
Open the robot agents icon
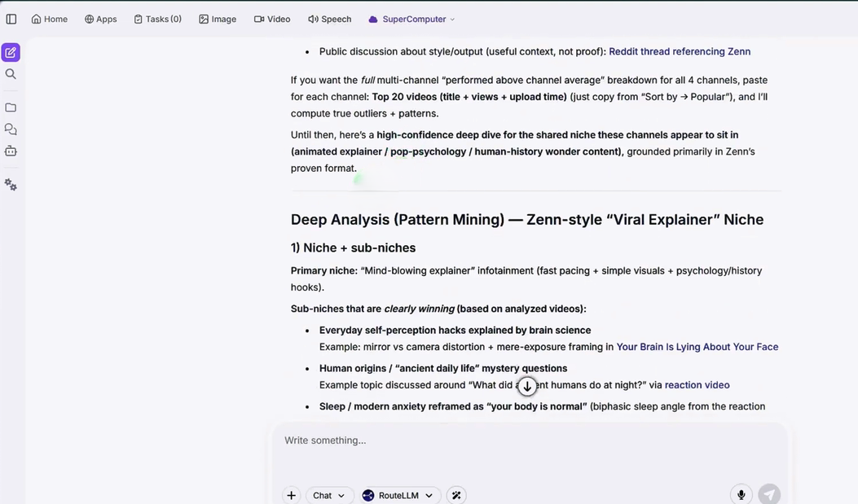(x=11, y=151)
